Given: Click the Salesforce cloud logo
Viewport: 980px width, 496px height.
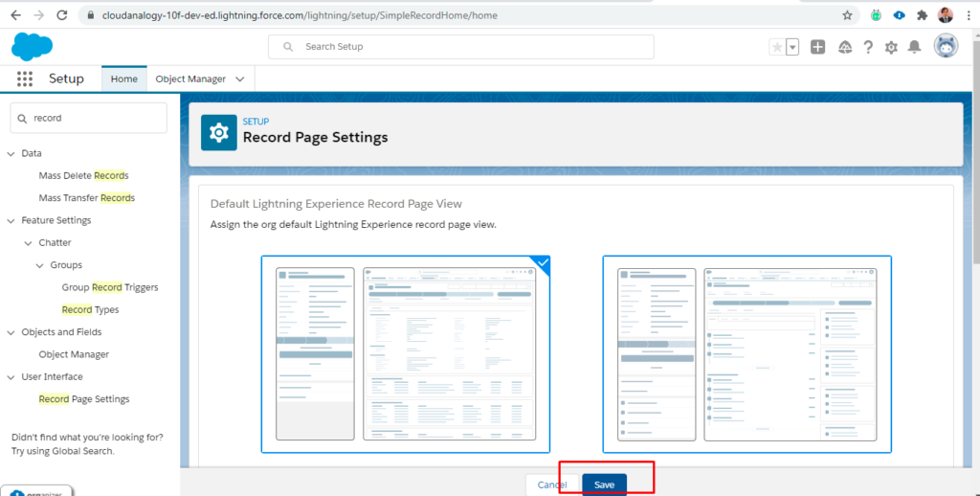Looking at the screenshot, I should pyautogui.click(x=32, y=46).
